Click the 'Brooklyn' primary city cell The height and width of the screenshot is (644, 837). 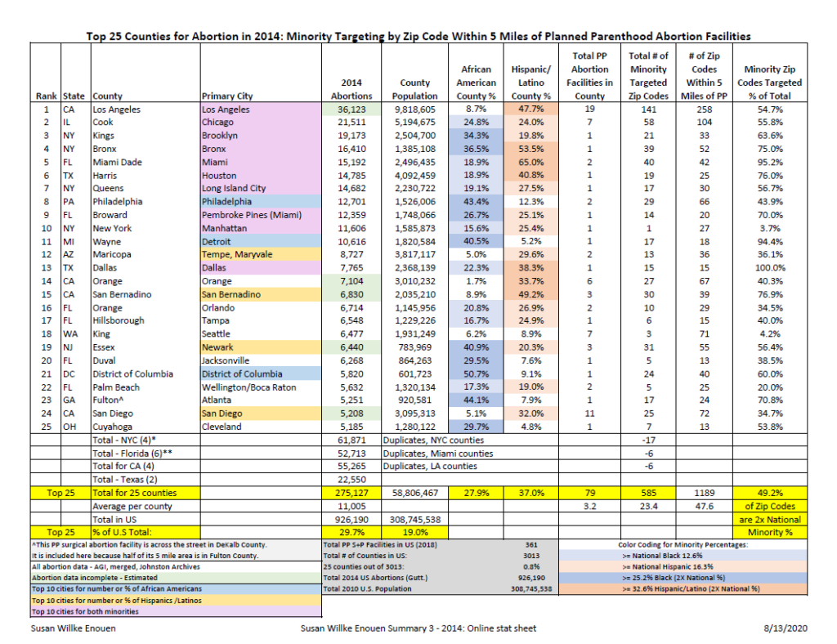(x=261, y=136)
